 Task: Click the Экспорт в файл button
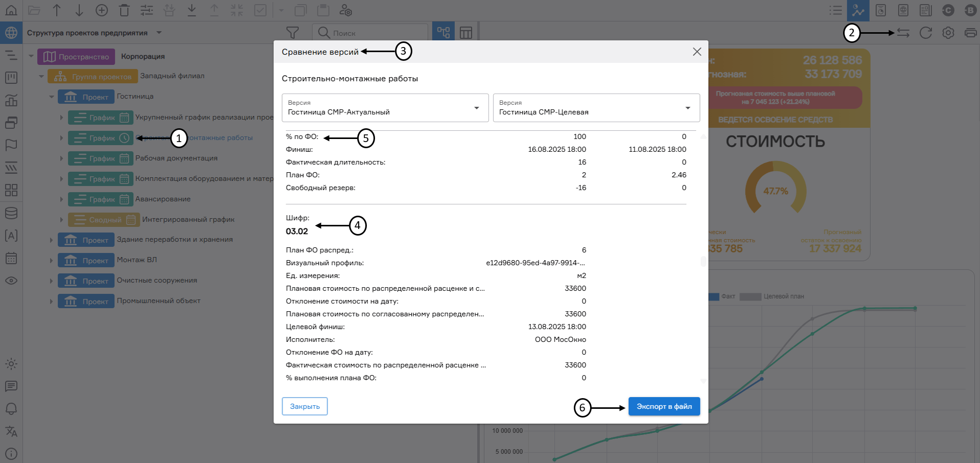click(x=664, y=406)
